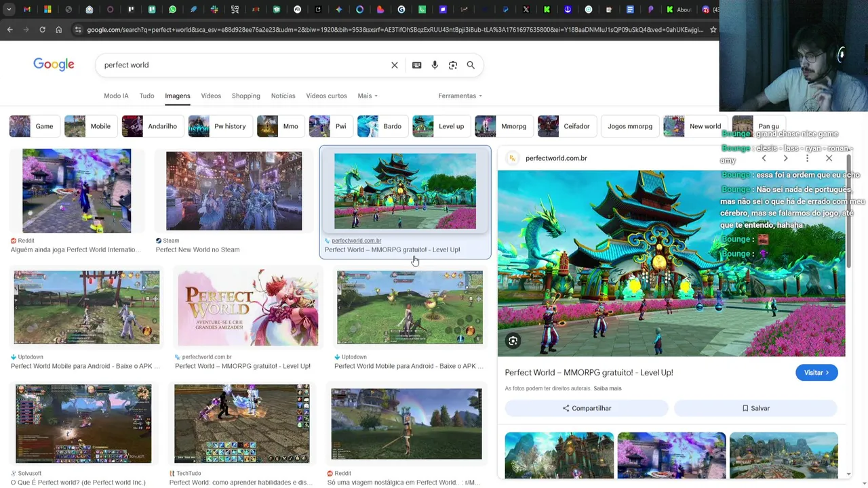Open the Reddit Perfect World Internatio... image result

77,191
